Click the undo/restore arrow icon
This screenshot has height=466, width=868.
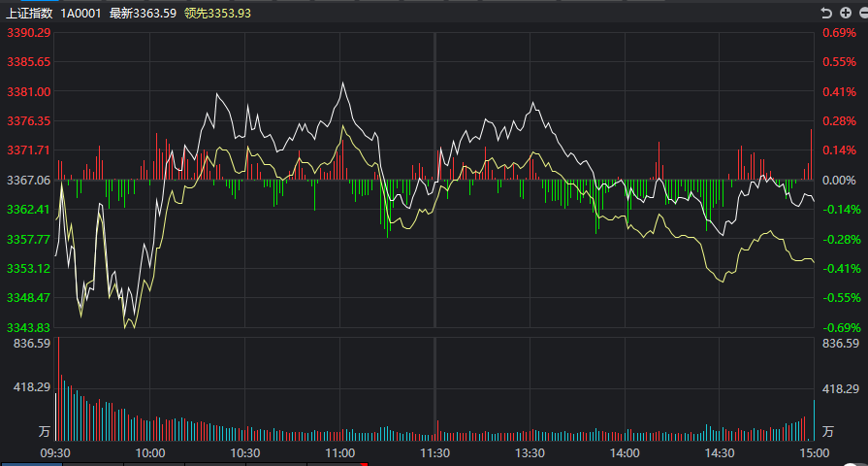(826, 13)
